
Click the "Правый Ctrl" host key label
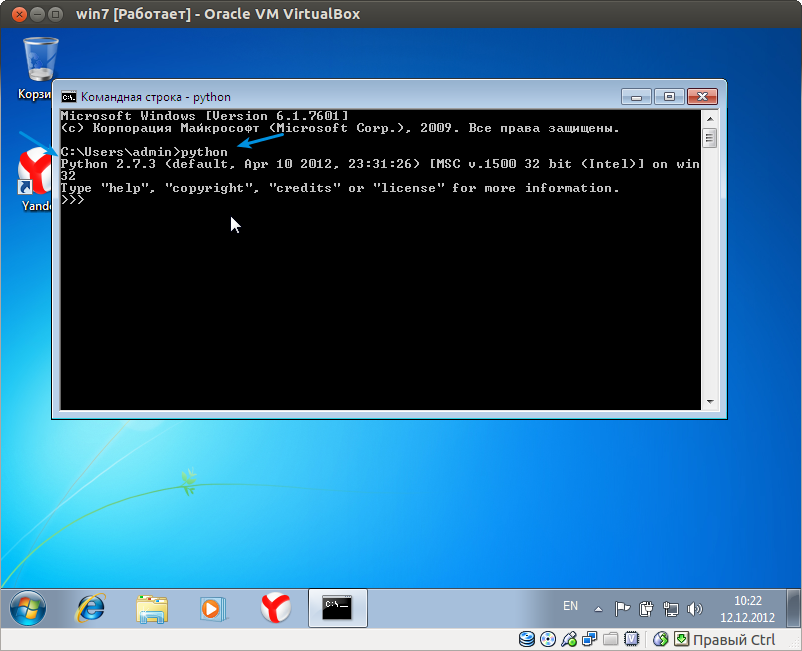pyautogui.click(x=734, y=640)
